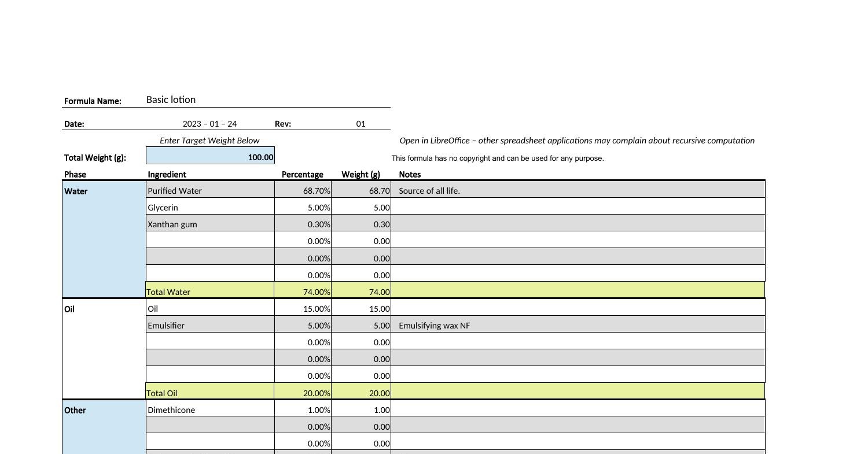This screenshot has height=454, width=868.
Task: Click the Total Weight input cell showing 100.00
Action: [x=210, y=157]
